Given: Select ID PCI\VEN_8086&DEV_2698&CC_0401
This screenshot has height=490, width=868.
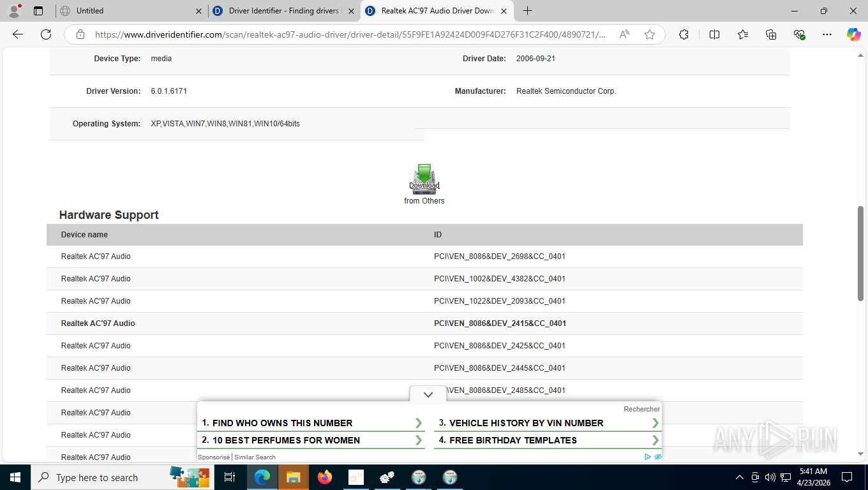Looking at the screenshot, I should click(500, 256).
